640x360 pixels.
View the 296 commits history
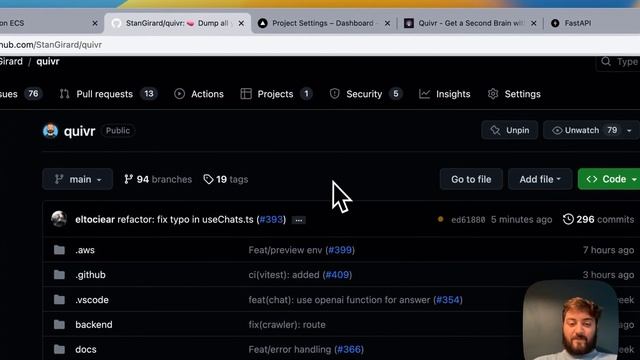click(598, 220)
